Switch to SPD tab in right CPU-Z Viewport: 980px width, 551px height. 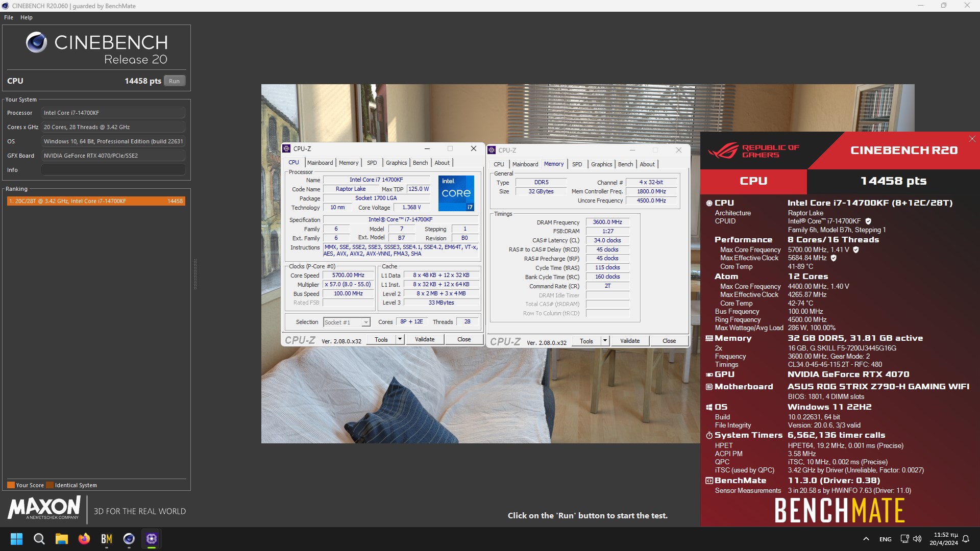point(577,164)
